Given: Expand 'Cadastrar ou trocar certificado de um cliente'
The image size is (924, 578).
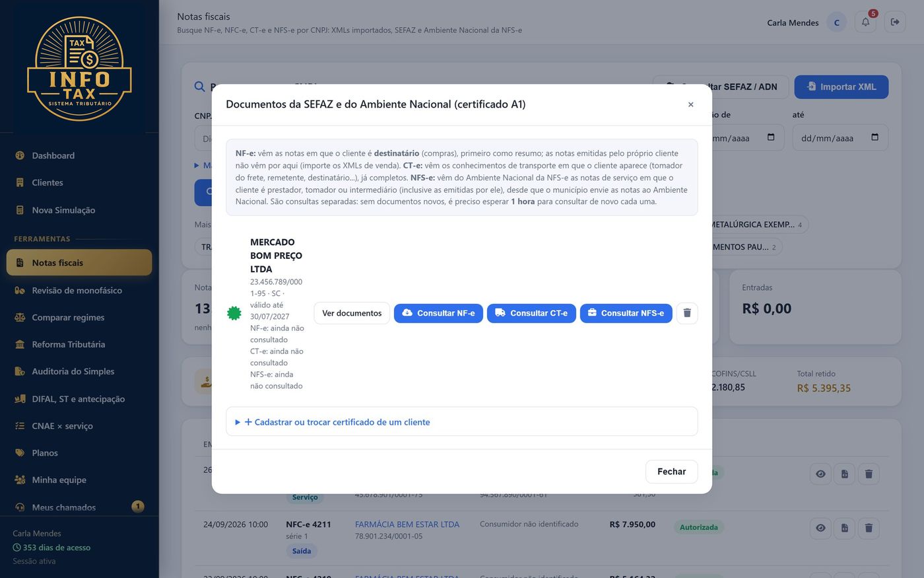Looking at the screenshot, I should click(x=337, y=422).
